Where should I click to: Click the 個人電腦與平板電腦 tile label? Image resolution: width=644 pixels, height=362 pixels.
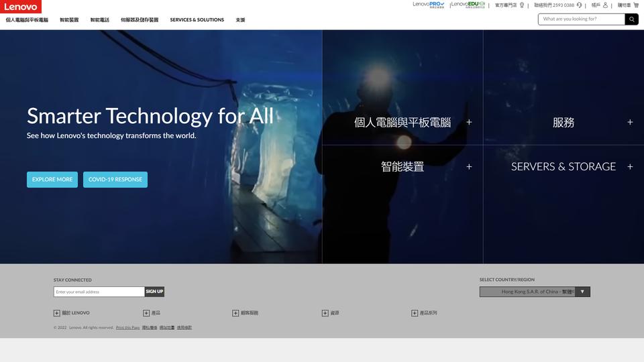(402, 122)
